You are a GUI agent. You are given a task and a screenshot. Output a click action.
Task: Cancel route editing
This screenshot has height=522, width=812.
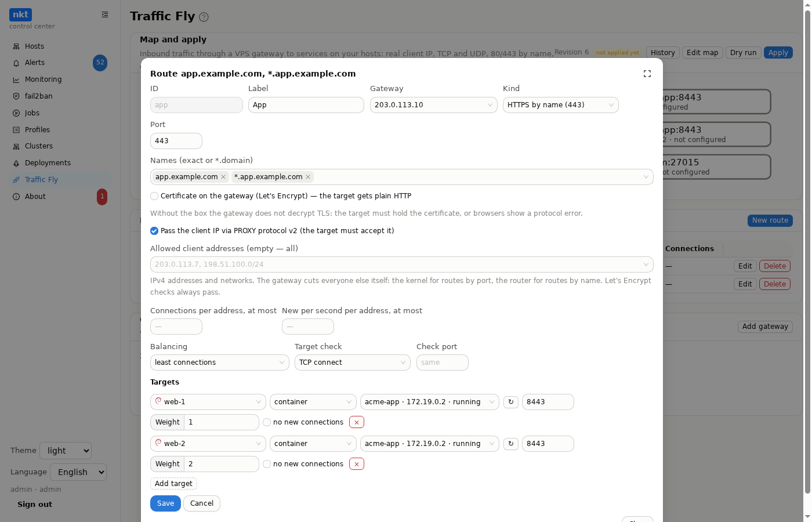point(202,503)
